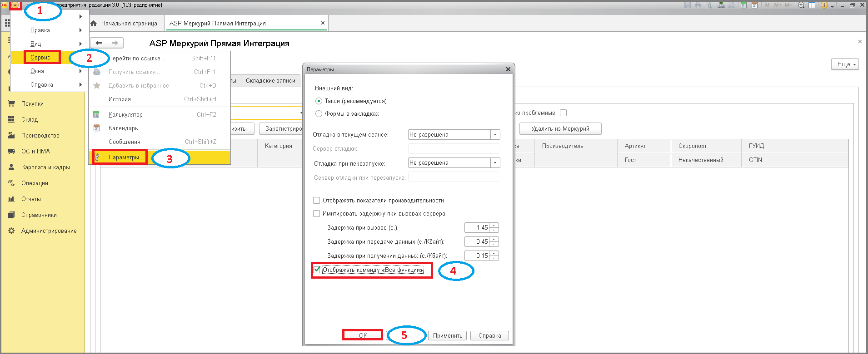Click the Применить button
The width and height of the screenshot is (868, 354).
pos(448,335)
